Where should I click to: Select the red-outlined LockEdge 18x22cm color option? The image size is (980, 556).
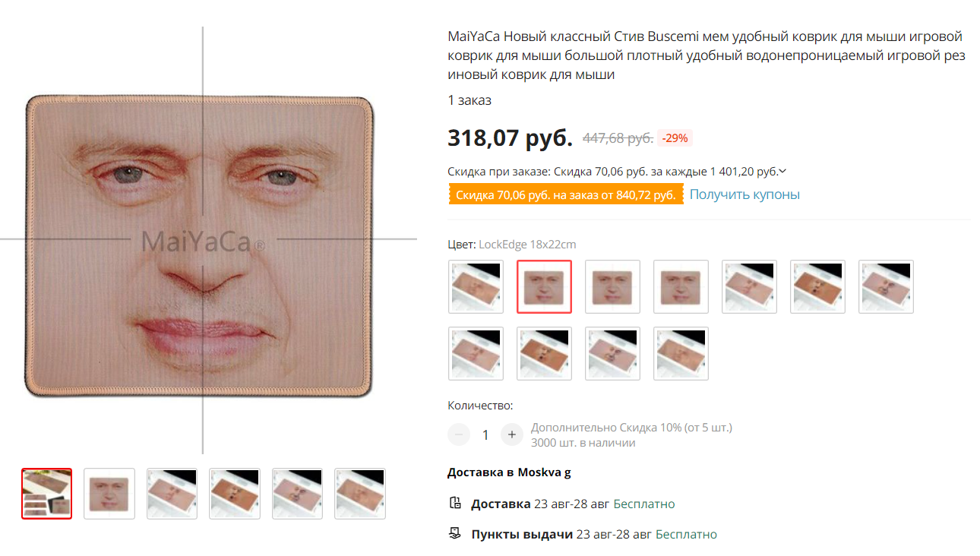tap(544, 286)
